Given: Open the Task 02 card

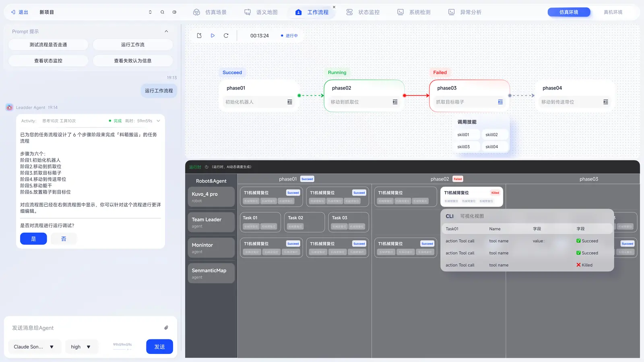Looking at the screenshot, I should (x=304, y=222).
